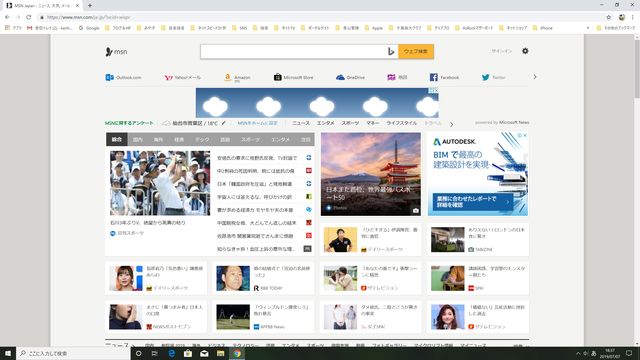Open ライフスタイル in the category bar
The image size is (640, 360).
(402, 123)
